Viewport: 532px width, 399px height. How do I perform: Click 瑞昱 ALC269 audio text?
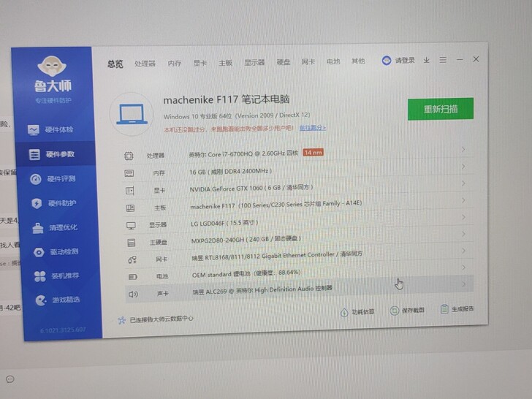[x=262, y=290]
